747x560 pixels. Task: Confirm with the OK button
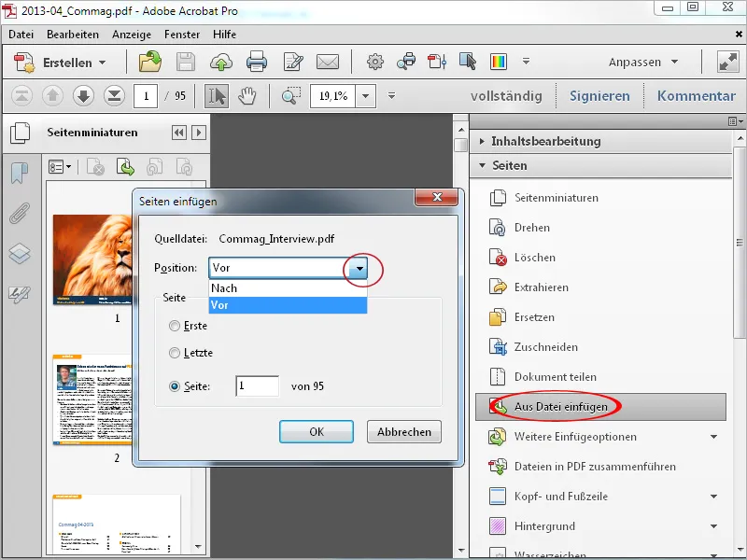[317, 432]
